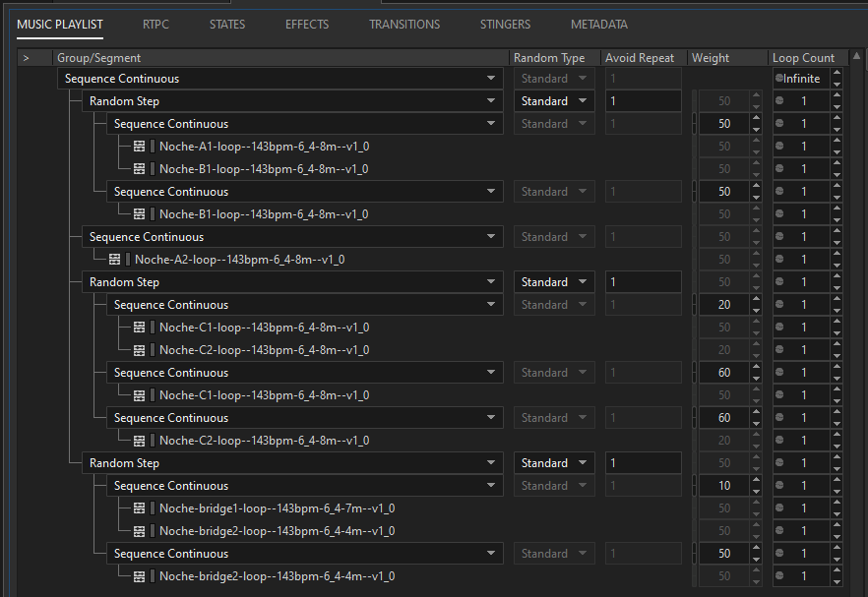Click the color bar beside Noche-bridge1-loop
This screenshot has height=597, width=868.
tap(153, 507)
